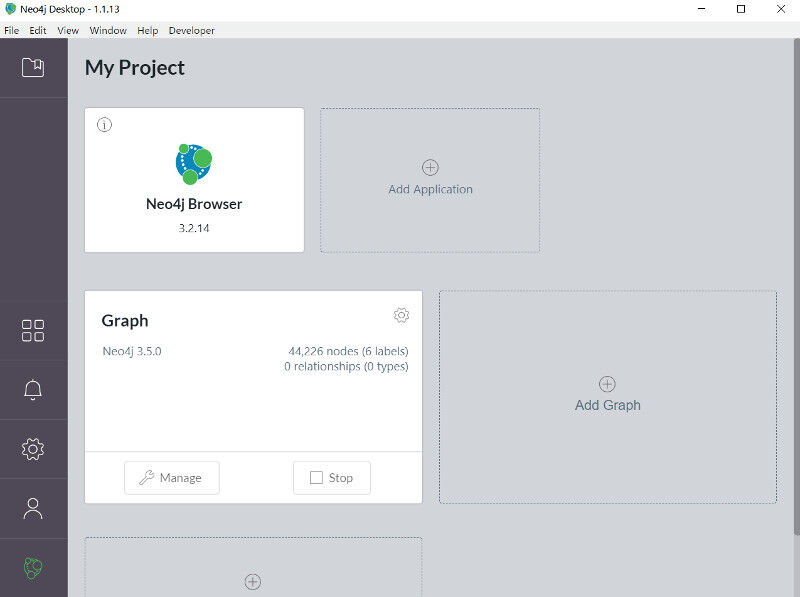Click the green Neo4j logo in sidebar
This screenshot has width=800, height=597.
(33, 568)
